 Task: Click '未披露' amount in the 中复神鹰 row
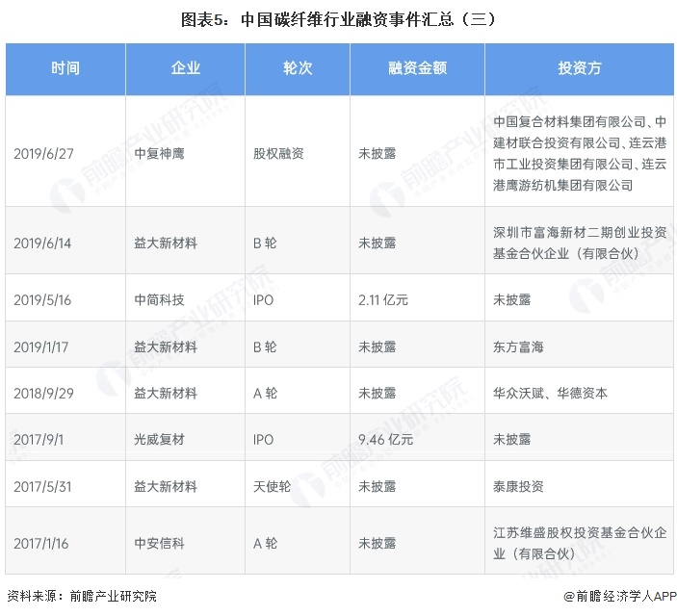pos(377,154)
